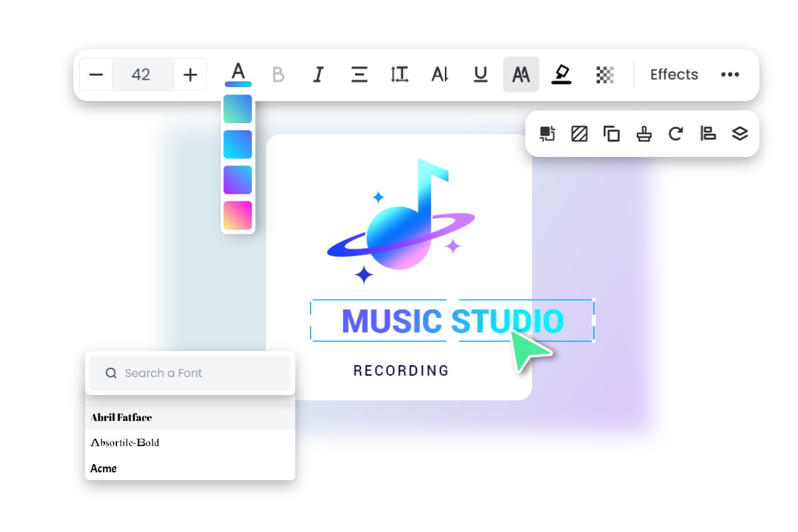Open line spacing adjustment dropdown
Screen dimensions: 798x532
coord(399,74)
